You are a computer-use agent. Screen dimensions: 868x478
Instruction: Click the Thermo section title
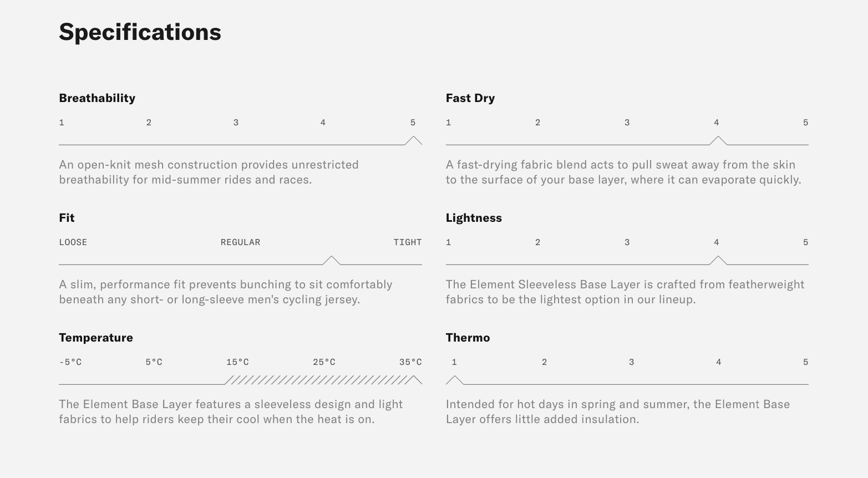pyautogui.click(x=468, y=338)
